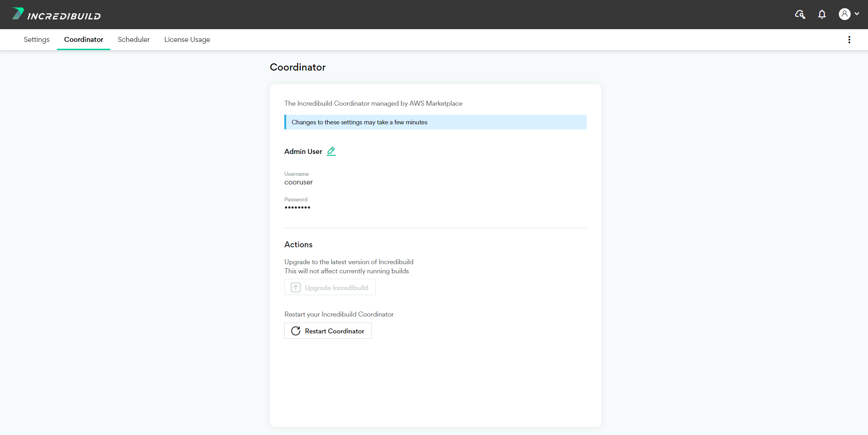Click the 'managed by AWS Marketplace' description text
Viewport: 868px width, 435px height.
[373, 103]
